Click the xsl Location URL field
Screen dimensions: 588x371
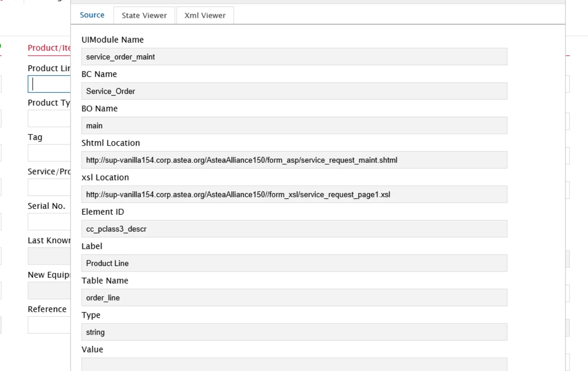[x=294, y=195]
